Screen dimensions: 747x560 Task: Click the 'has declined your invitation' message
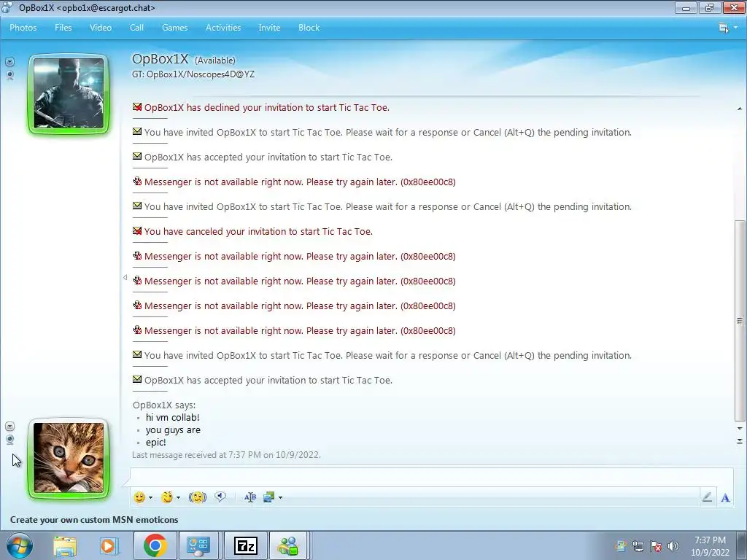pos(267,108)
